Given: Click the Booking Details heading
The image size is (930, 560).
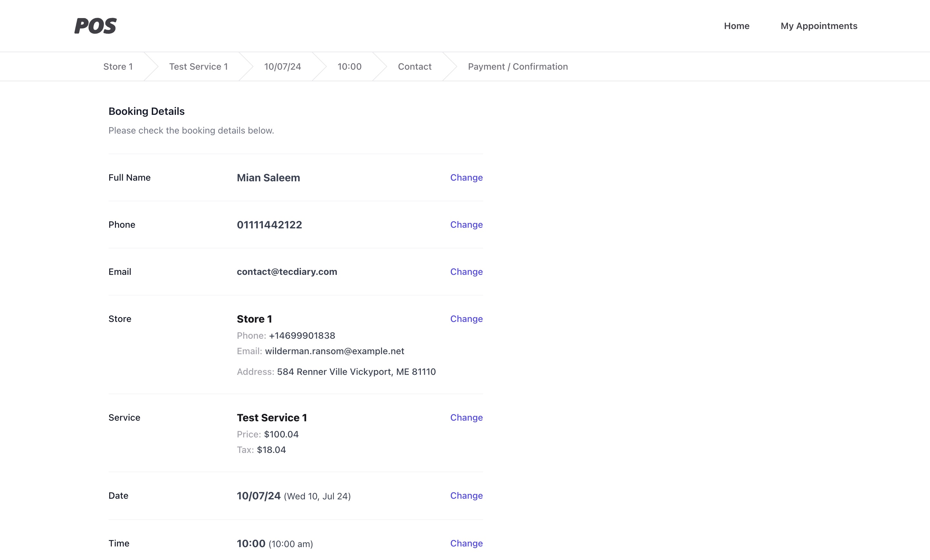Looking at the screenshot, I should click(147, 111).
